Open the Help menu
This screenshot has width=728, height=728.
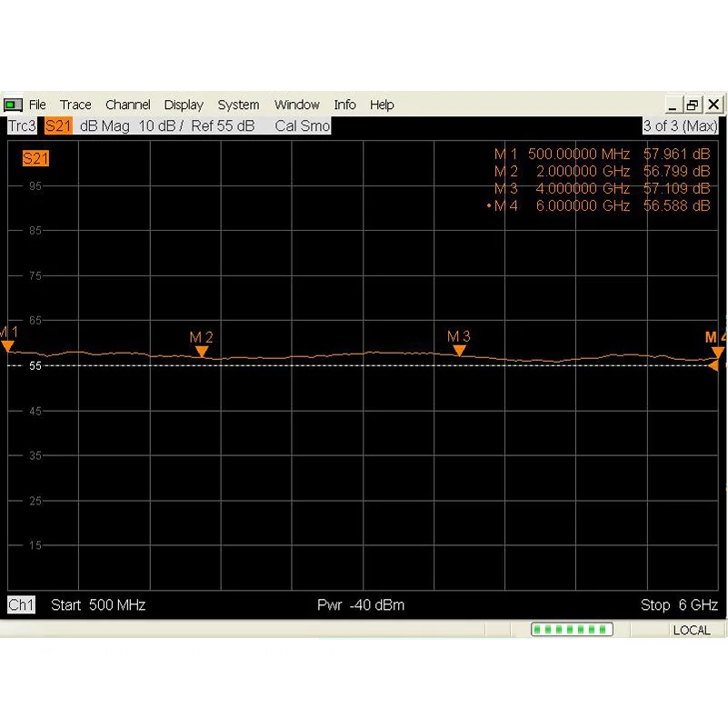[382, 105]
